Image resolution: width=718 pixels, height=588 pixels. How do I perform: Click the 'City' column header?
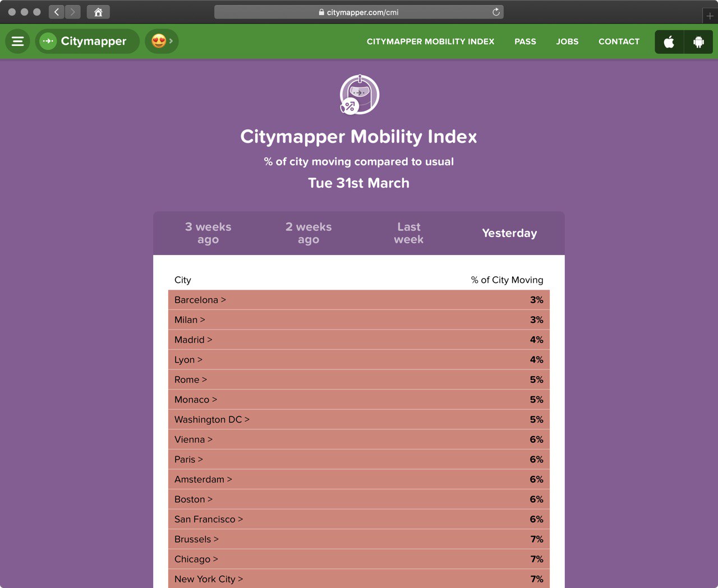coord(183,280)
